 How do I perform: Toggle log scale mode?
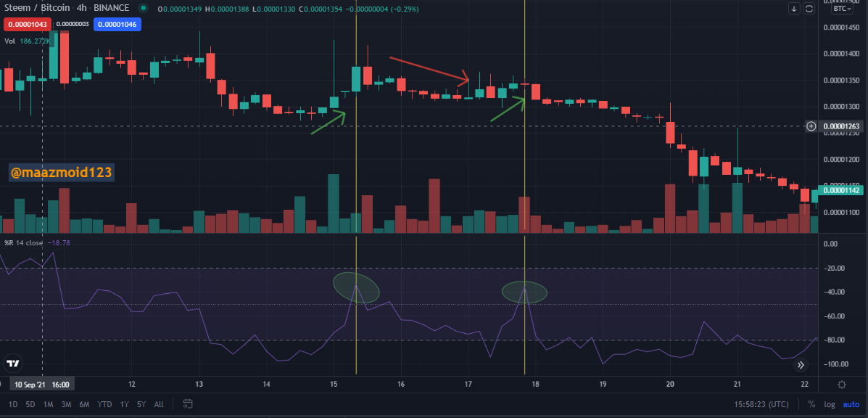click(x=829, y=404)
